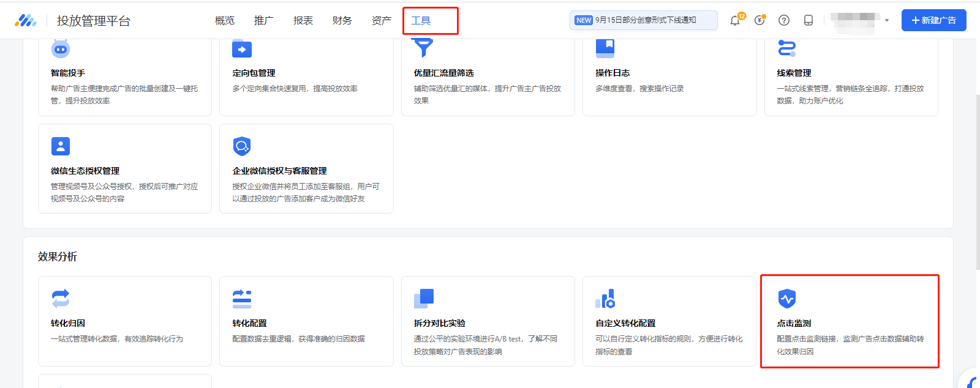
Task: Click the 点击监测 shield icon
Action: 786,299
